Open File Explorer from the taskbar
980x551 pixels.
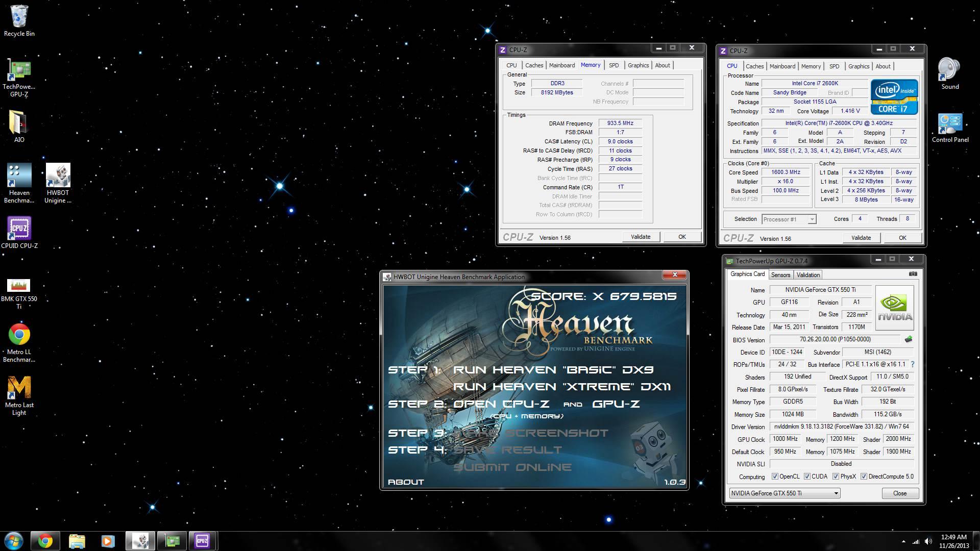tap(77, 541)
